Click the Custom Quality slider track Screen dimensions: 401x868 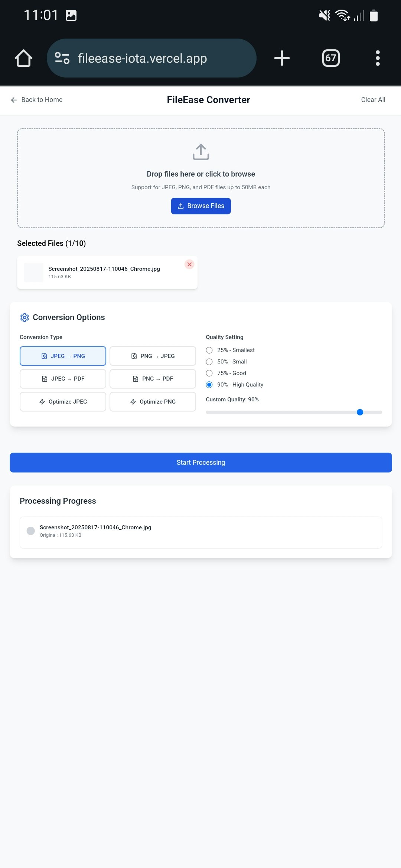[294, 412]
